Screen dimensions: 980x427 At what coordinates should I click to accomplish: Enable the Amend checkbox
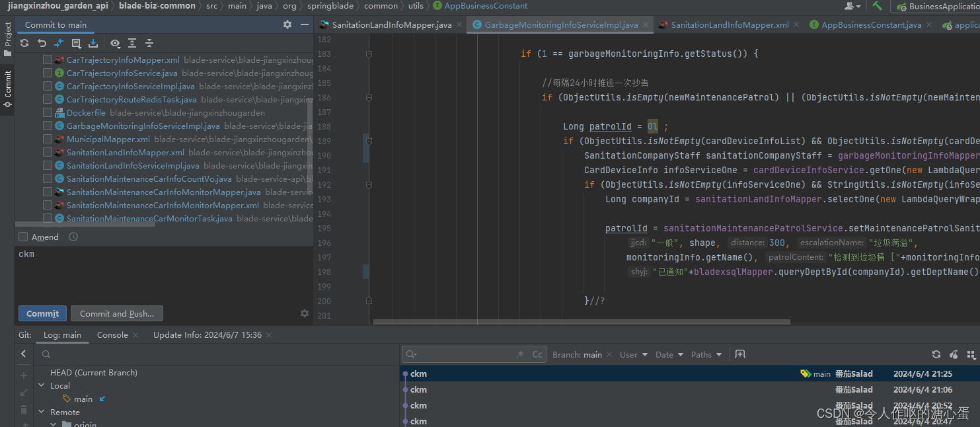[x=23, y=237]
